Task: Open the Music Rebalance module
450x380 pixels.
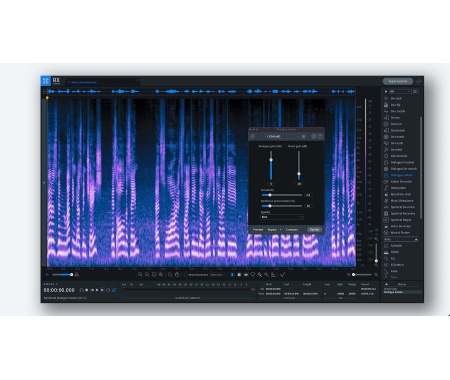Action: click(x=402, y=201)
